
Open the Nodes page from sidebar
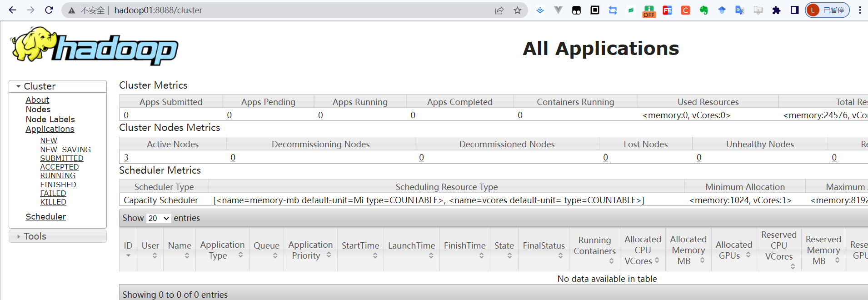[38, 110]
